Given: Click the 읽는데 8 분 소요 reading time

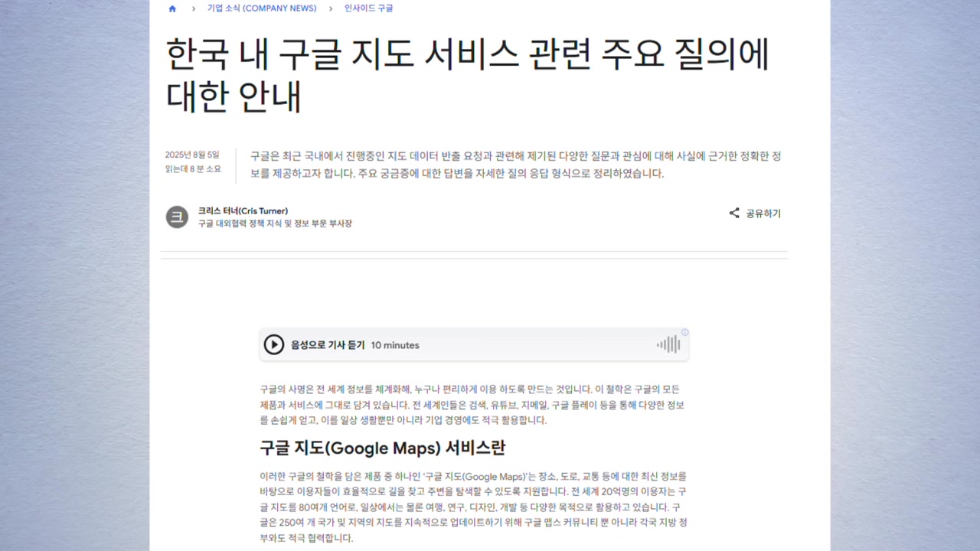Looking at the screenshot, I should [193, 169].
